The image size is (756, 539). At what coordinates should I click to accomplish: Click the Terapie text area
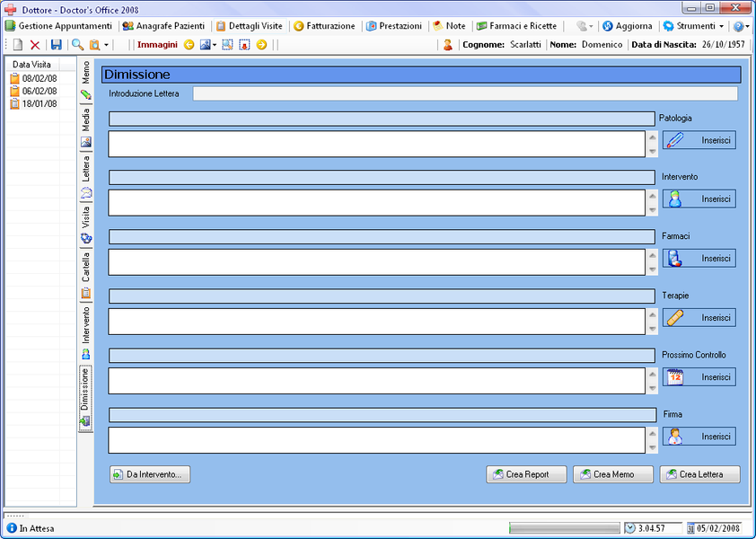(x=376, y=322)
